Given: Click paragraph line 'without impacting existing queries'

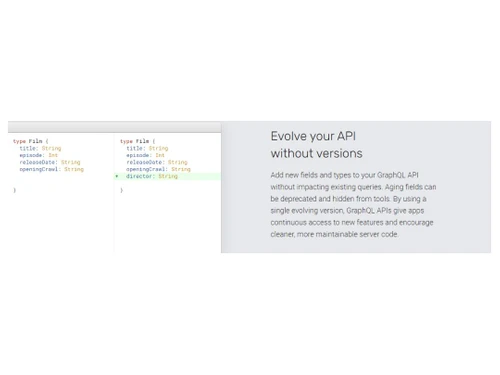Looking at the screenshot, I should click(353, 187).
